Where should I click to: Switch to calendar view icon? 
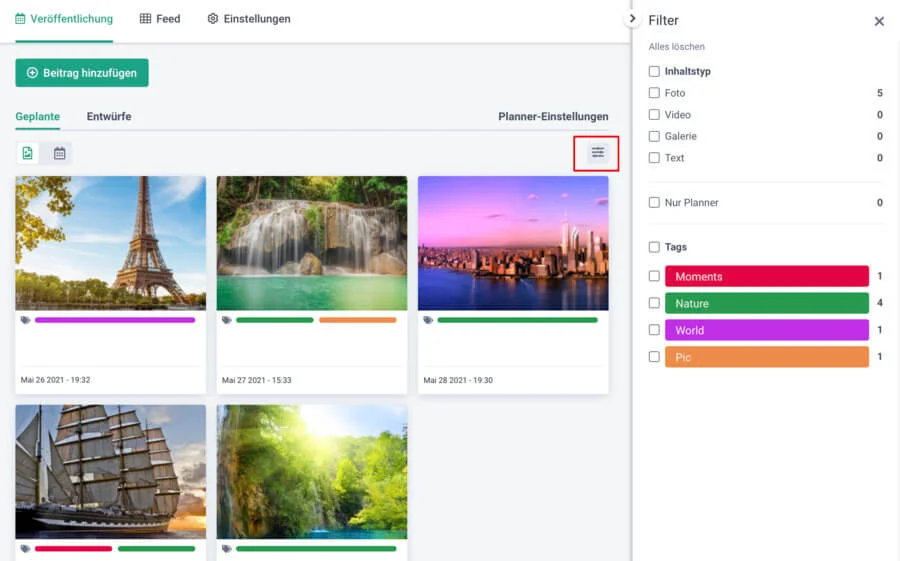pyautogui.click(x=60, y=153)
